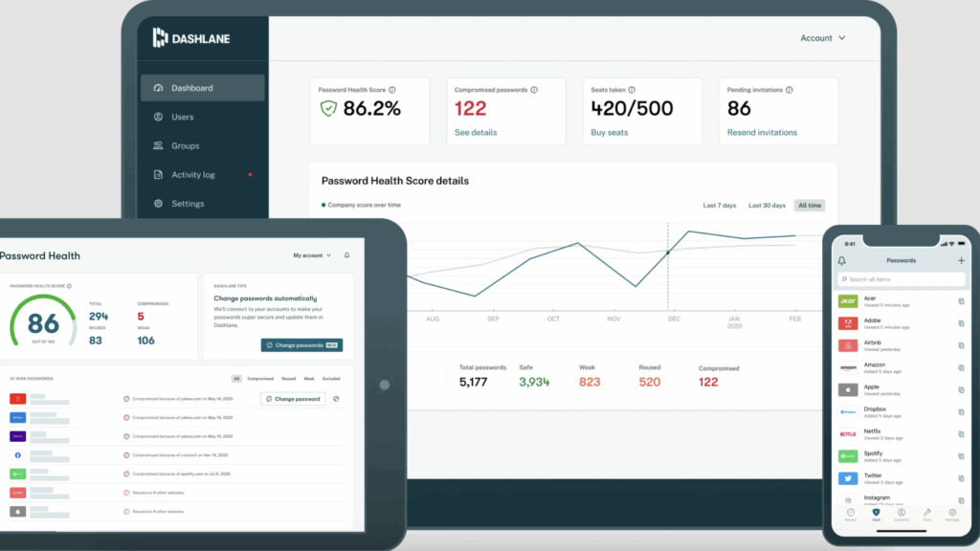The image size is (980, 551).
Task: Select the Last 30 days range
Action: click(767, 206)
